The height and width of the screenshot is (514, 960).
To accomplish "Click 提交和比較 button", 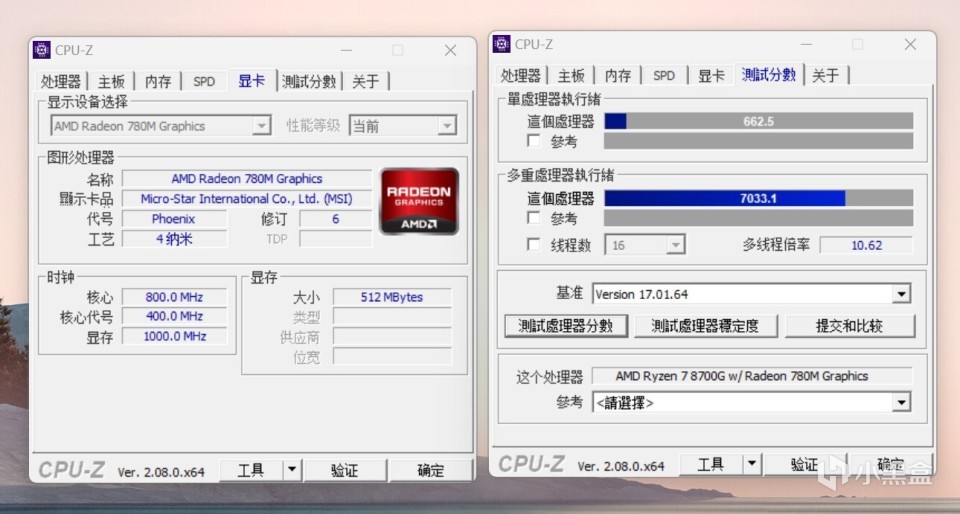I will click(x=850, y=326).
